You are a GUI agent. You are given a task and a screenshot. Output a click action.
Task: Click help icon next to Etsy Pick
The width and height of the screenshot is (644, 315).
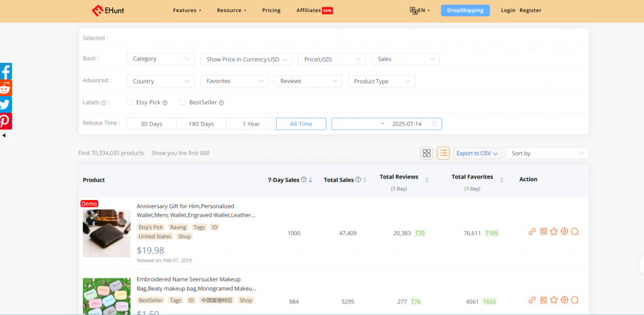tap(165, 103)
